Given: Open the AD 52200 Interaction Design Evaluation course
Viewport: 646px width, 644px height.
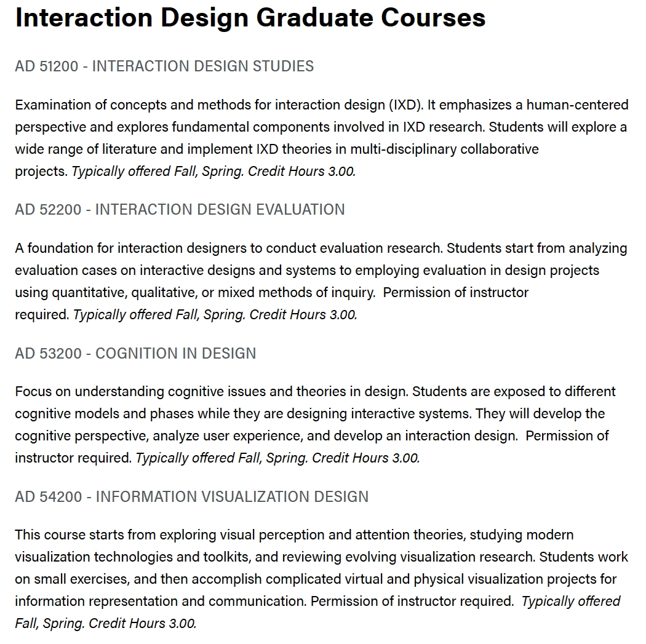Looking at the screenshot, I should tap(180, 210).
